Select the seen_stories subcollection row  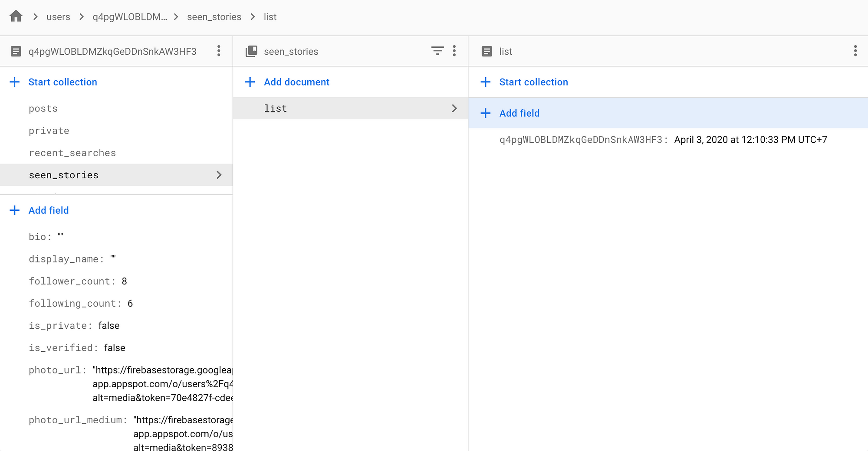tap(116, 175)
